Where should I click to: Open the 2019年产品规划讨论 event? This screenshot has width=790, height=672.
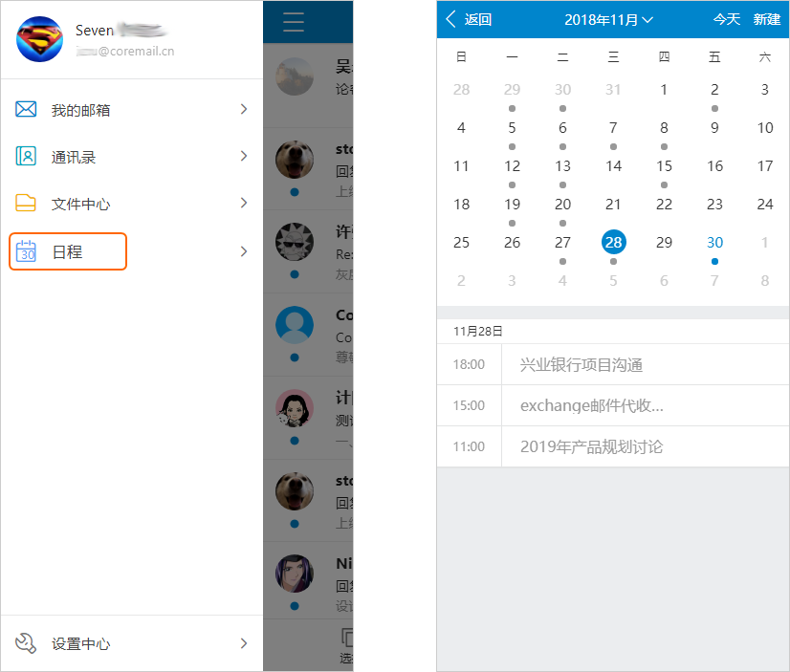click(x=591, y=446)
